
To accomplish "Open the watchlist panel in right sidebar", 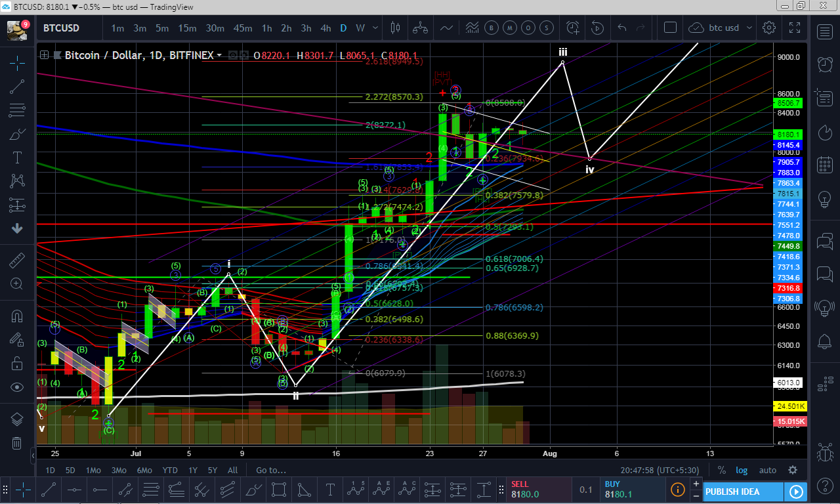I will (825, 31).
